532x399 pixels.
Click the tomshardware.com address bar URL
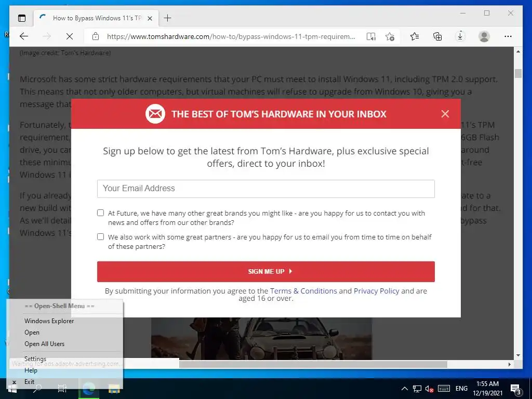coord(231,36)
